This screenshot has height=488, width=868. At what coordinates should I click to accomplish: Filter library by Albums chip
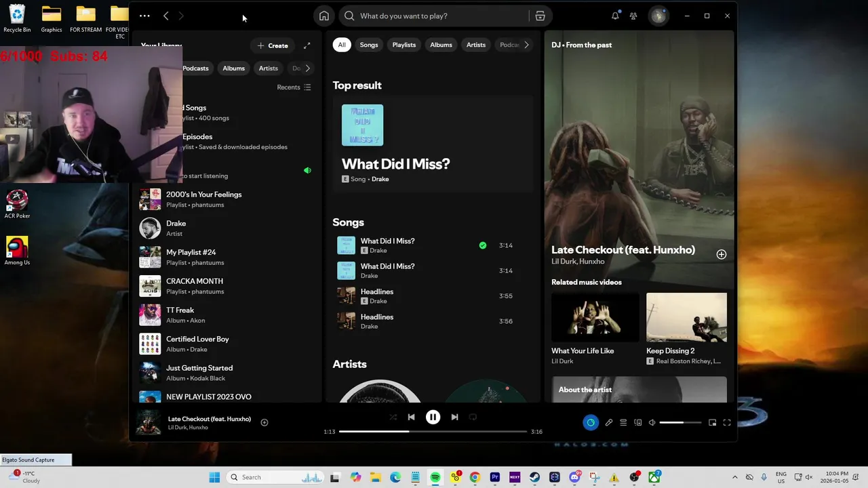tap(234, 68)
